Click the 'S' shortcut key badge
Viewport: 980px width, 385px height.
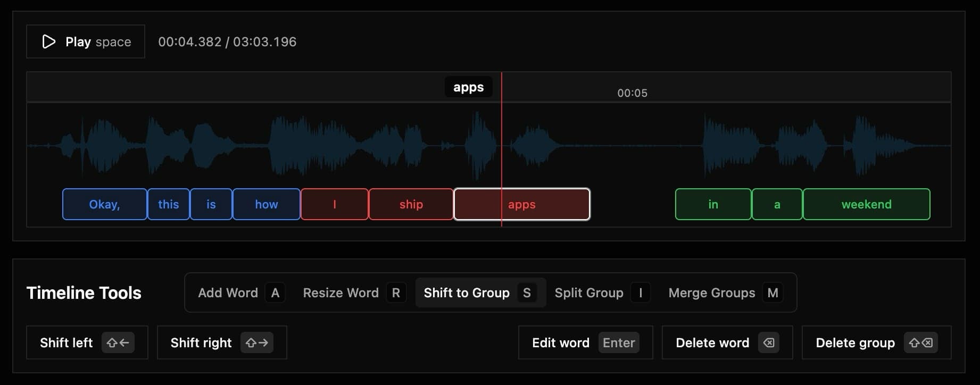coord(527,292)
